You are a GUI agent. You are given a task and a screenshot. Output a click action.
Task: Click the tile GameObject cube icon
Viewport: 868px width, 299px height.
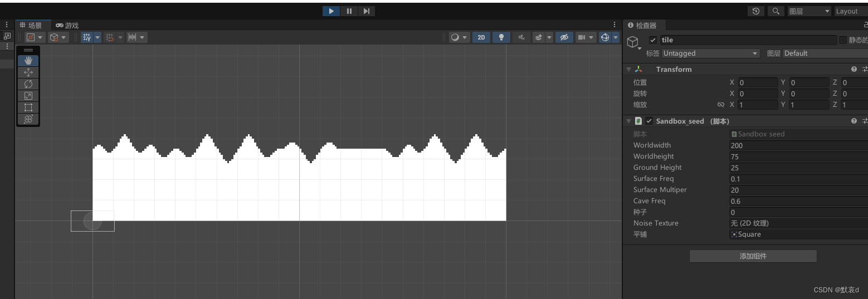click(x=632, y=42)
